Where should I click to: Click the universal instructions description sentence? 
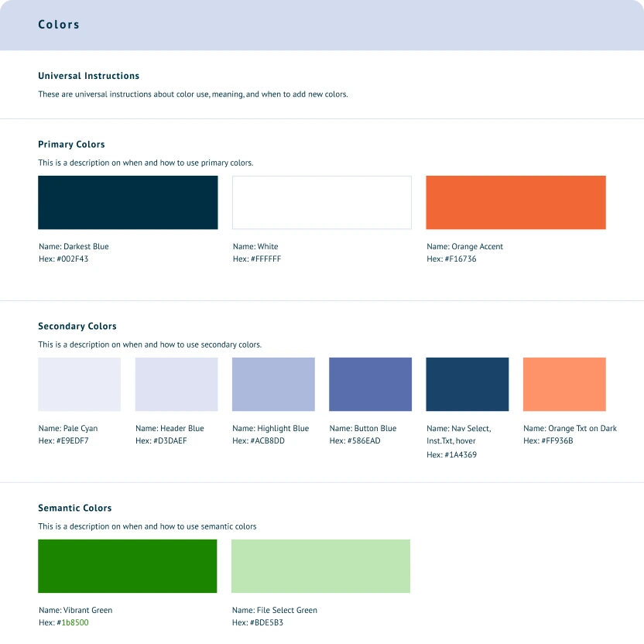193,94
